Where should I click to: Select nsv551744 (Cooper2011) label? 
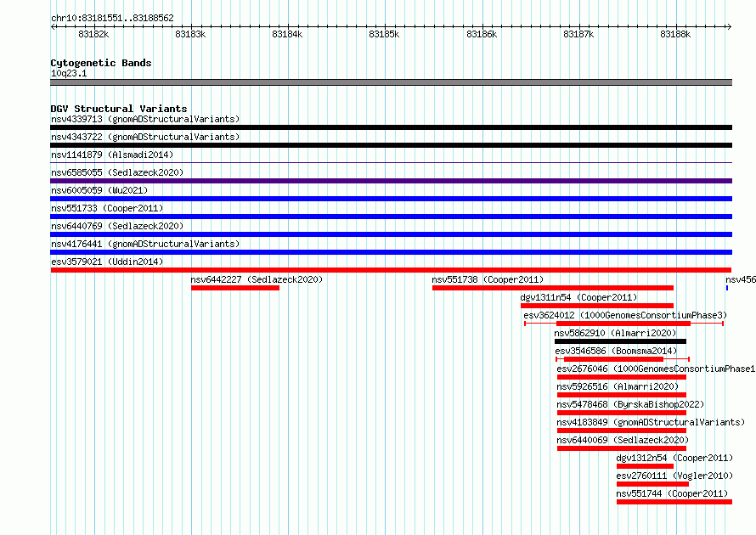(x=672, y=493)
